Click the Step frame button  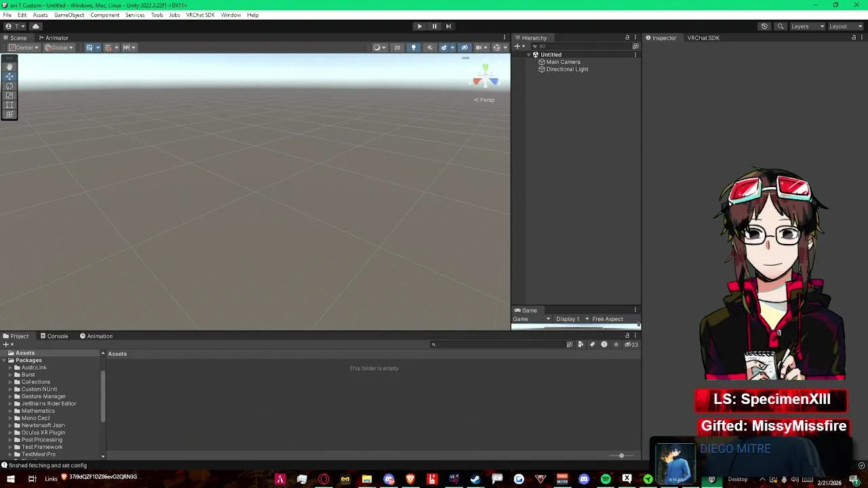(448, 26)
